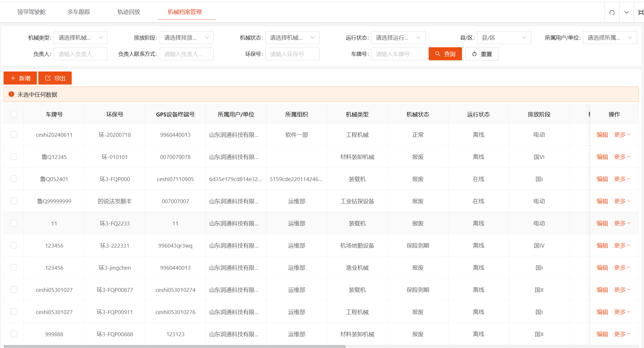The image size is (644, 348).
Task: Click 编辑 for 鲁Q12345 row
Action: tap(602, 157)
